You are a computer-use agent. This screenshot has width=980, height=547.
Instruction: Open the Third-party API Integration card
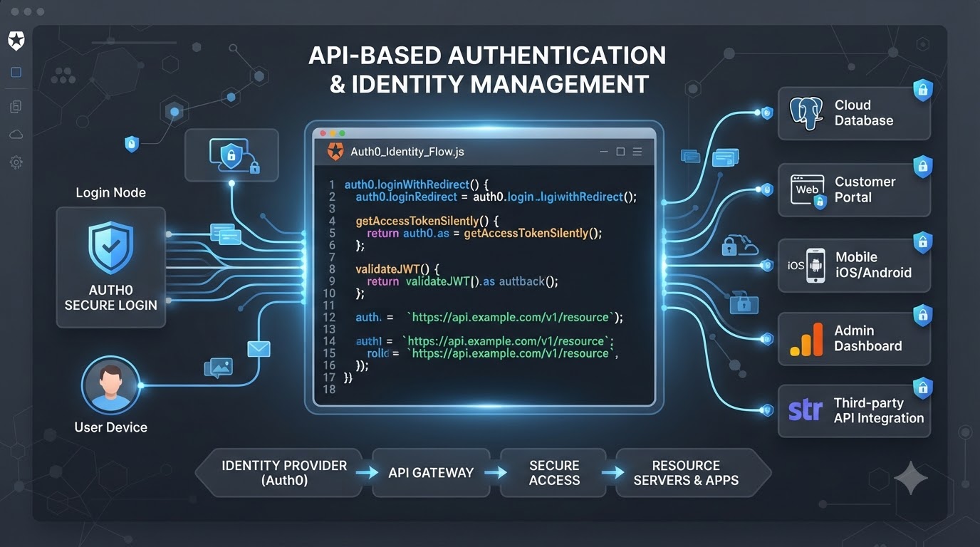[x=854, y=411]
